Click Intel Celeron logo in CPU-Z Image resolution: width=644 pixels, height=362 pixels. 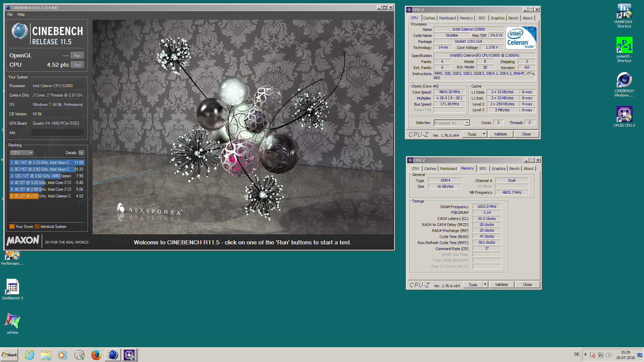[521, 39]
